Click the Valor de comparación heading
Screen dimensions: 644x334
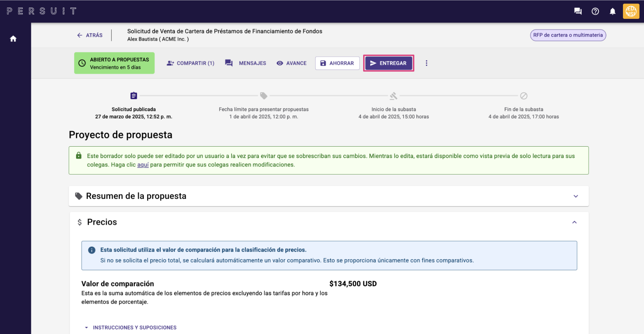(118, 284)
